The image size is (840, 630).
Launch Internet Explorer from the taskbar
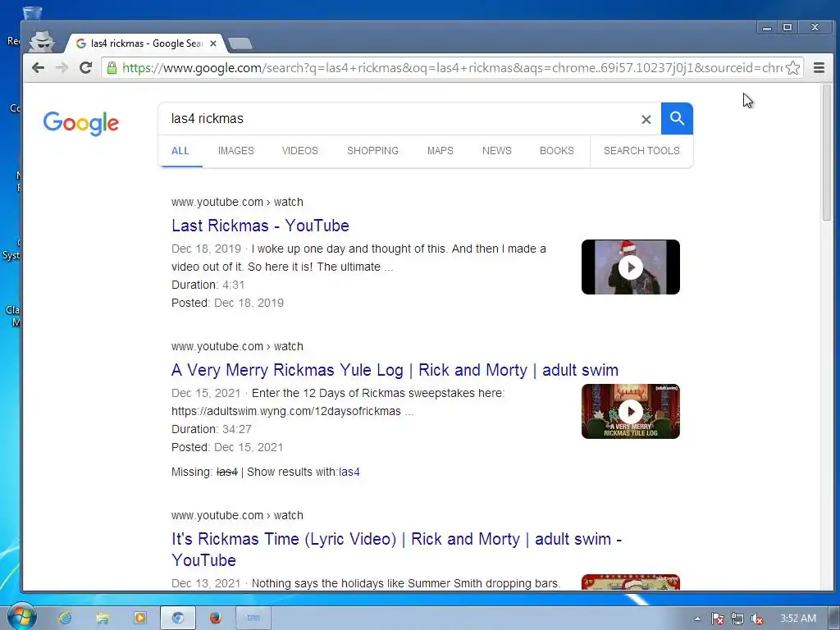tap(65, 618)
